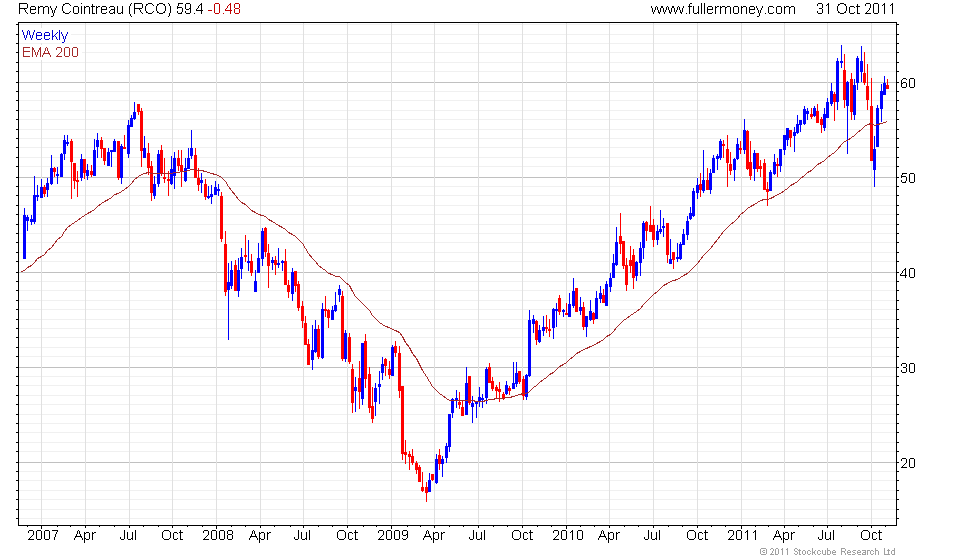Click the y-axis label '30'
The height and width of the screenshot is (560, 980).
[x=908, y=368]
